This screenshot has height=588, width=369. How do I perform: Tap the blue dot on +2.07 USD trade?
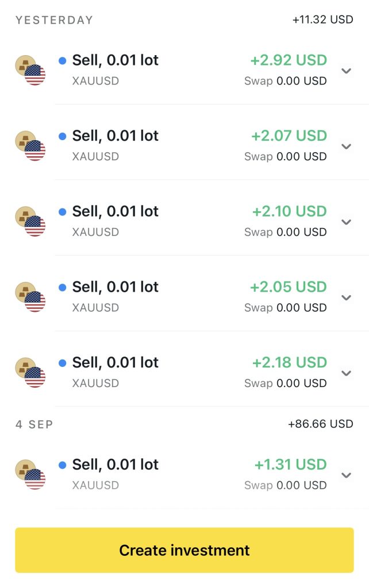tap(63, 137)
